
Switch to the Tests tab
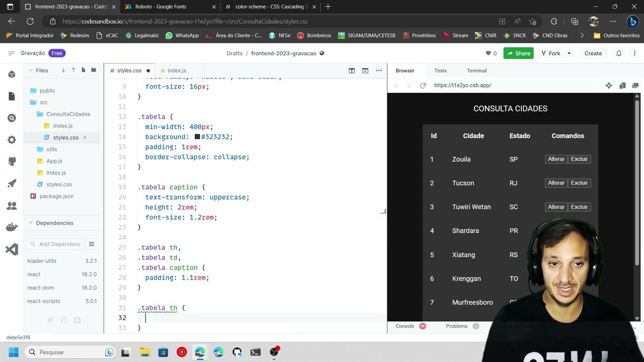point(440,70)
